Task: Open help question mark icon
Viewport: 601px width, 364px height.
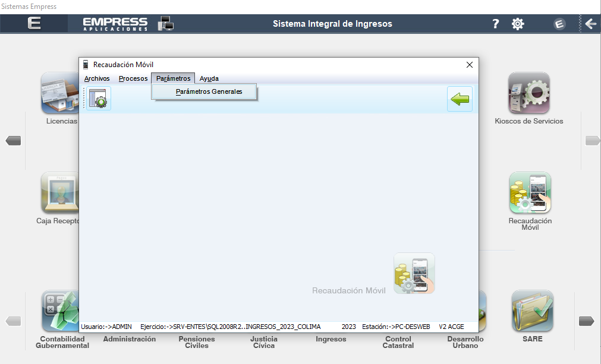Action: pos(495,24)
